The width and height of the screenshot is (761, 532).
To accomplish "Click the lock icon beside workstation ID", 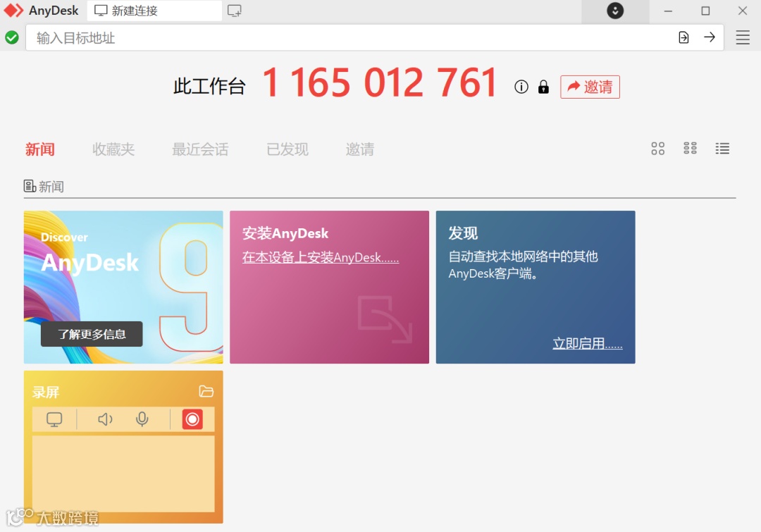I will (543, 87).
